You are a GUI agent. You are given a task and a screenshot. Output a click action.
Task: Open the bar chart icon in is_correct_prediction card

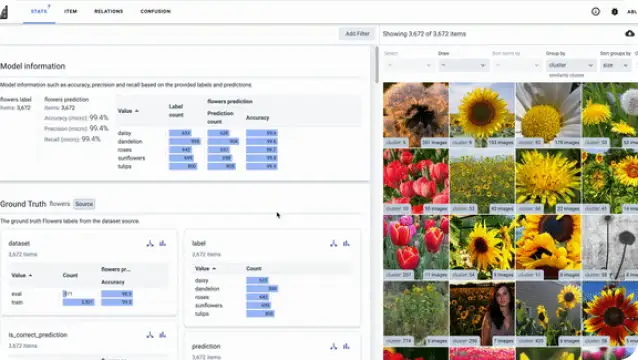click(162, 335)
